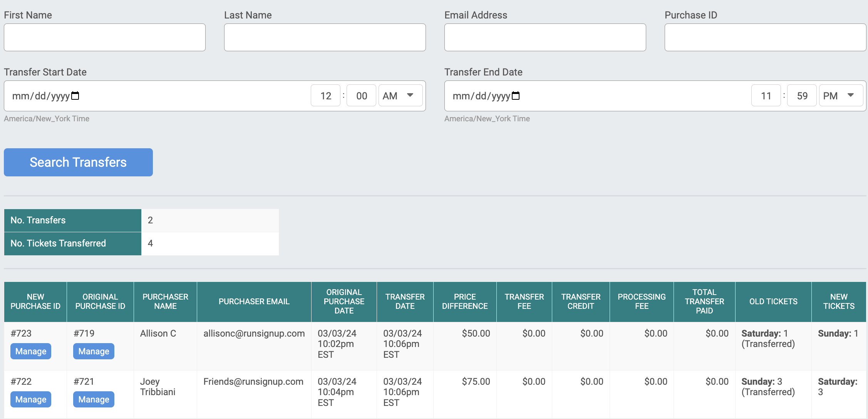Screen dimensions: 868x419
Task: Focus the First Name input field
Action: click(x=104, y=37)
